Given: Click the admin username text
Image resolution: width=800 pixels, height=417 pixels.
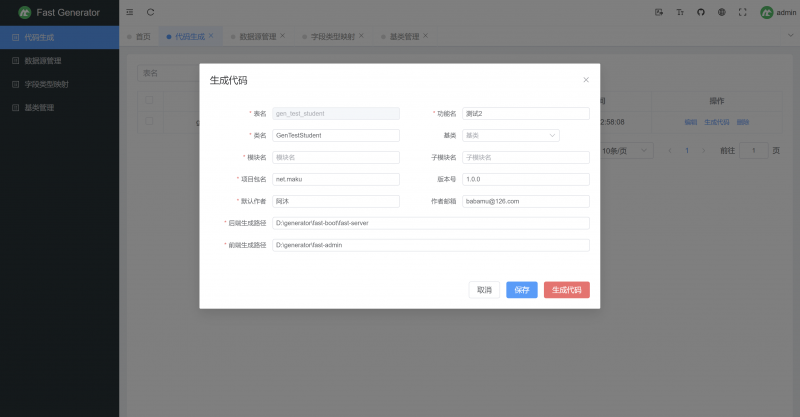Looking at the screenshot, I should (786, 12).
